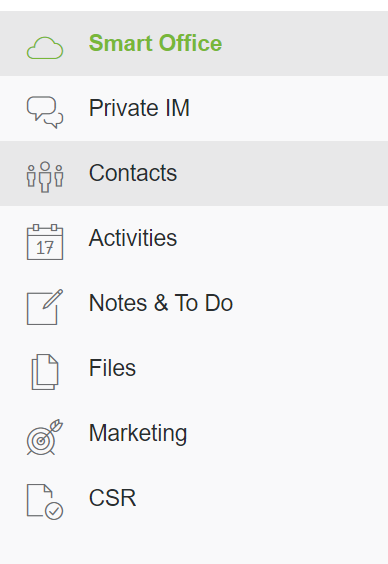Click the arrow on the Marketing target

coord(53,429)
